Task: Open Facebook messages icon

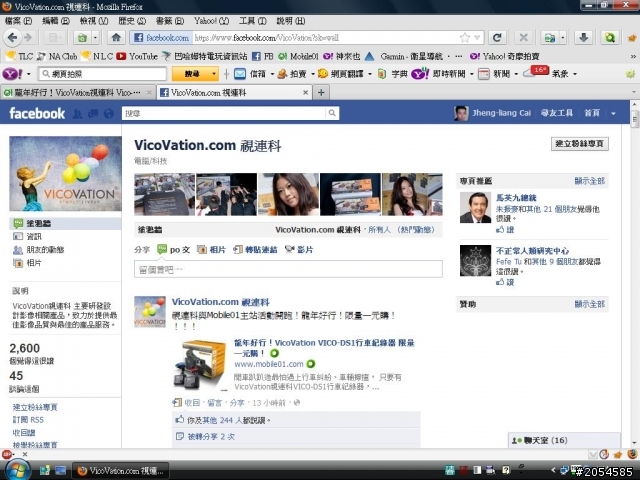Action: [x=93, y=113]
